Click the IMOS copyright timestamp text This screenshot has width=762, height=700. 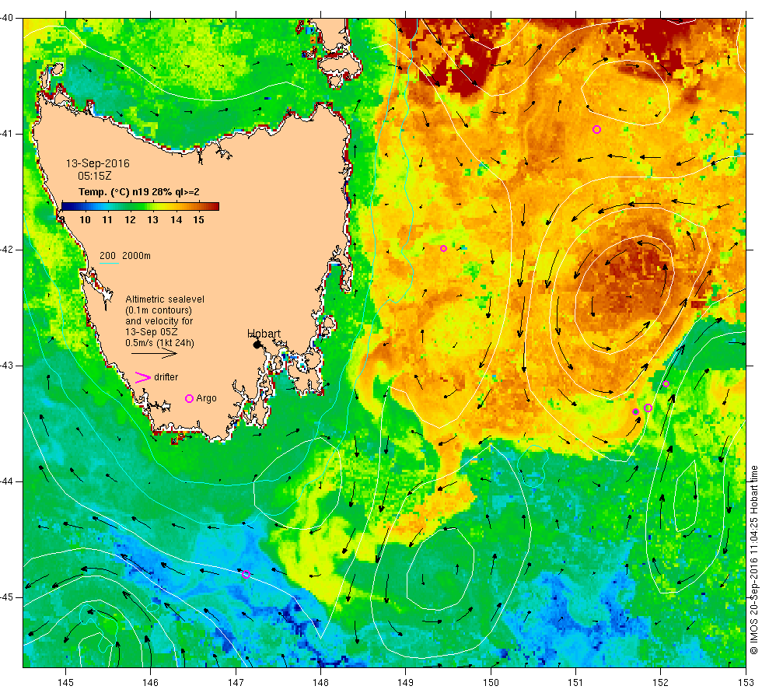[753, 560]
